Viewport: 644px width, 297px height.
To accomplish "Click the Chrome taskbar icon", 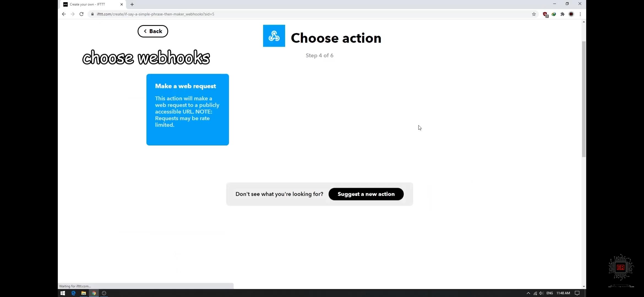I will tap(94, 293).
